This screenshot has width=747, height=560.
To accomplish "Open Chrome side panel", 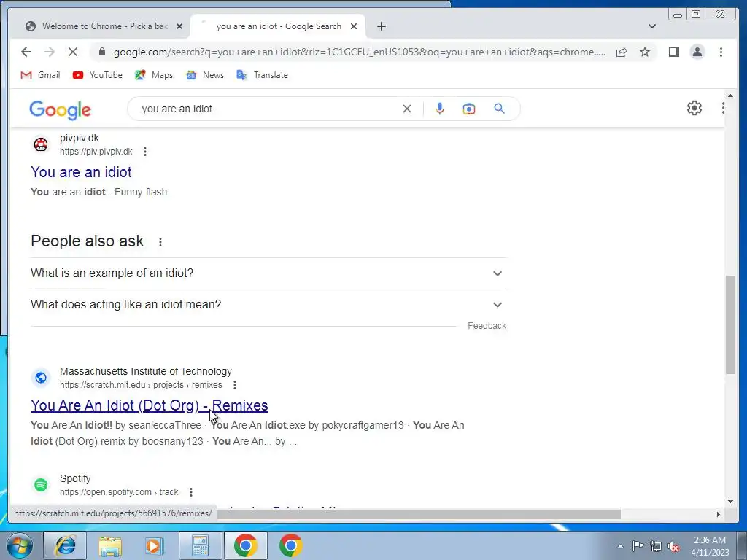I will [x=673, y=52].
